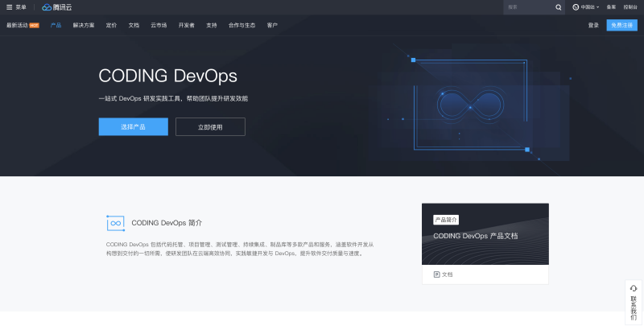Click the CODING DevOps banner title
Viewport: 644px width, 326px height.
pos(168,76)
